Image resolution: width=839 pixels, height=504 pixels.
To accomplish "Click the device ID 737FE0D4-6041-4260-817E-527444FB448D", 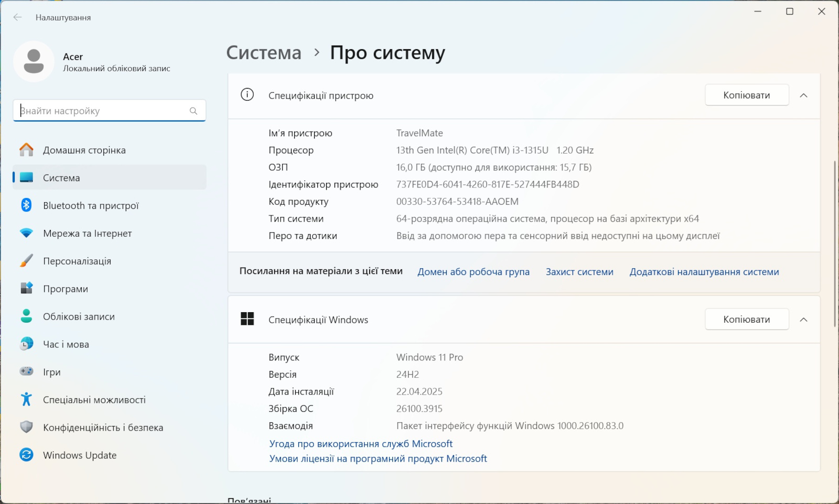I will [488, 184].
